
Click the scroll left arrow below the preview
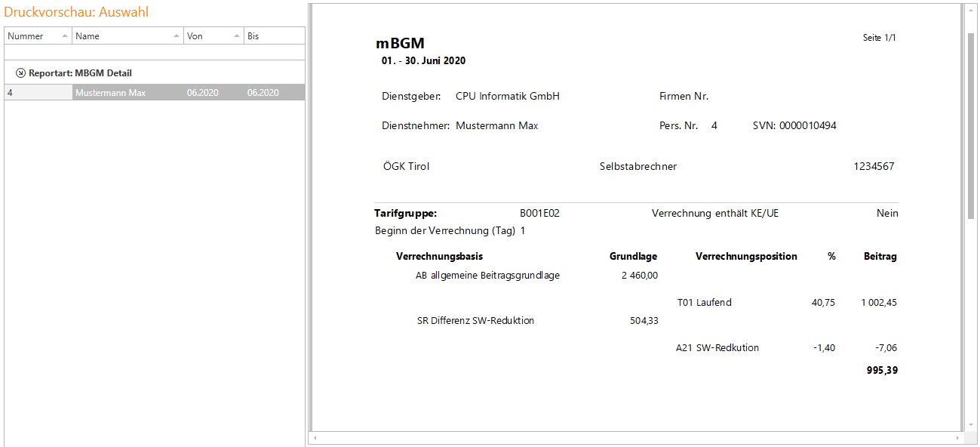(x=315, y=438)
